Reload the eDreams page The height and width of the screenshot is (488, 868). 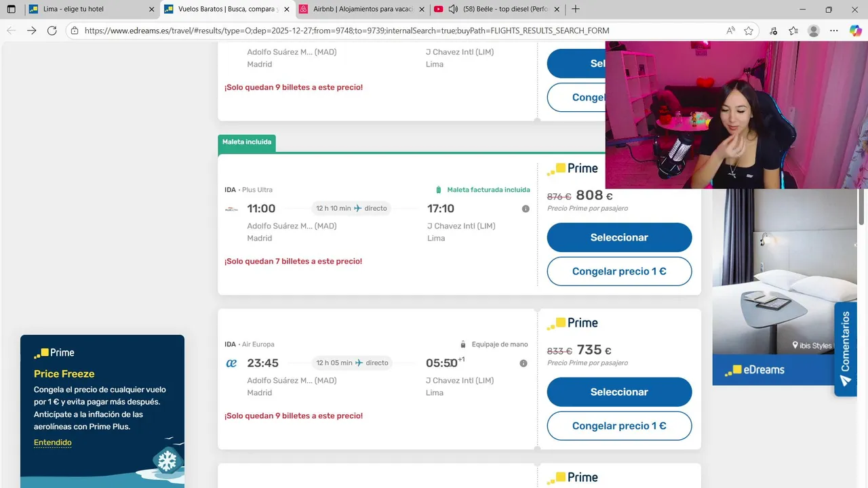pyautogui.click(x=52, y=30)
